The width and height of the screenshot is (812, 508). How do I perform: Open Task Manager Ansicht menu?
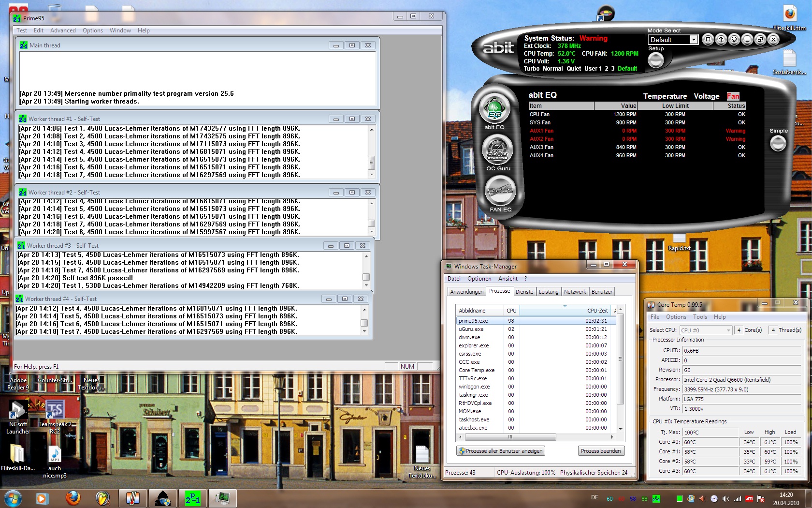508,279
